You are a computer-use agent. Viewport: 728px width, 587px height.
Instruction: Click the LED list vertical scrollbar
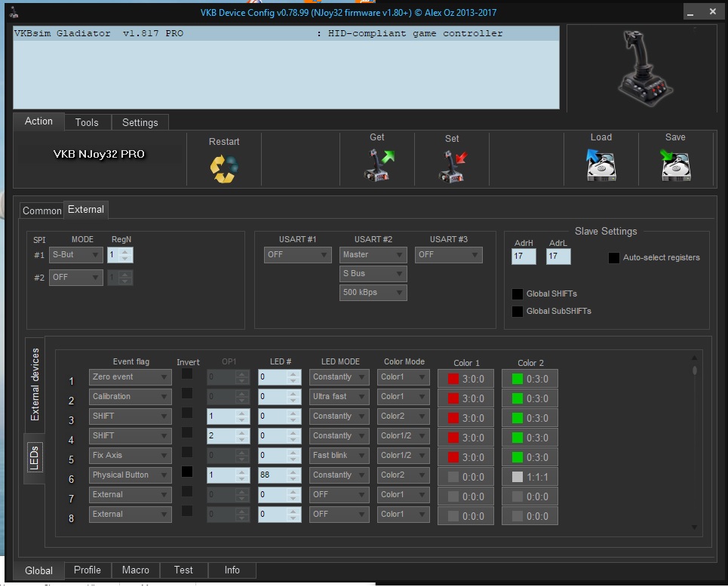point(695,444)
